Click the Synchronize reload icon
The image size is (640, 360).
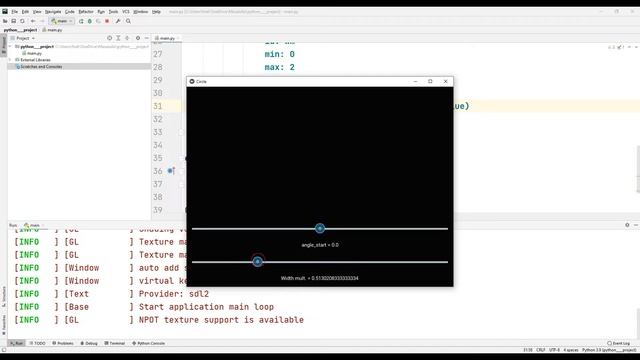(x=22, y=21)
